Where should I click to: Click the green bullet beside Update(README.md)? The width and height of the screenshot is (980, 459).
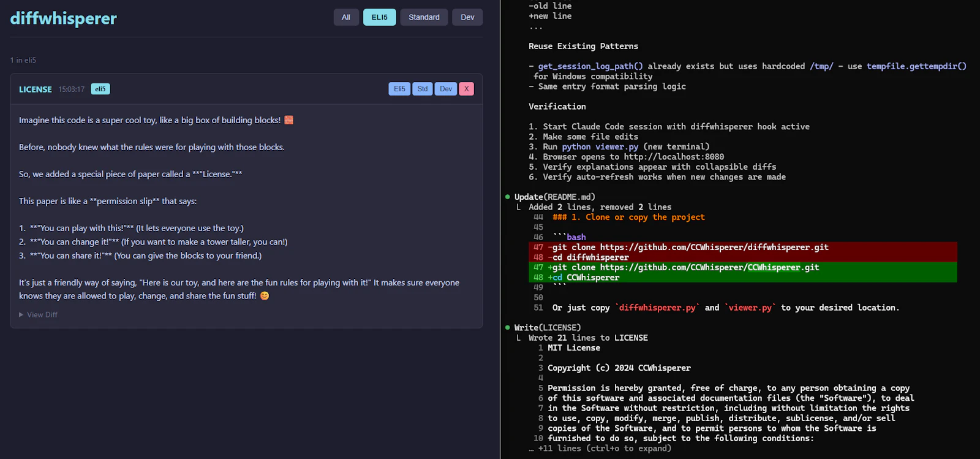(x=508, y=197)
